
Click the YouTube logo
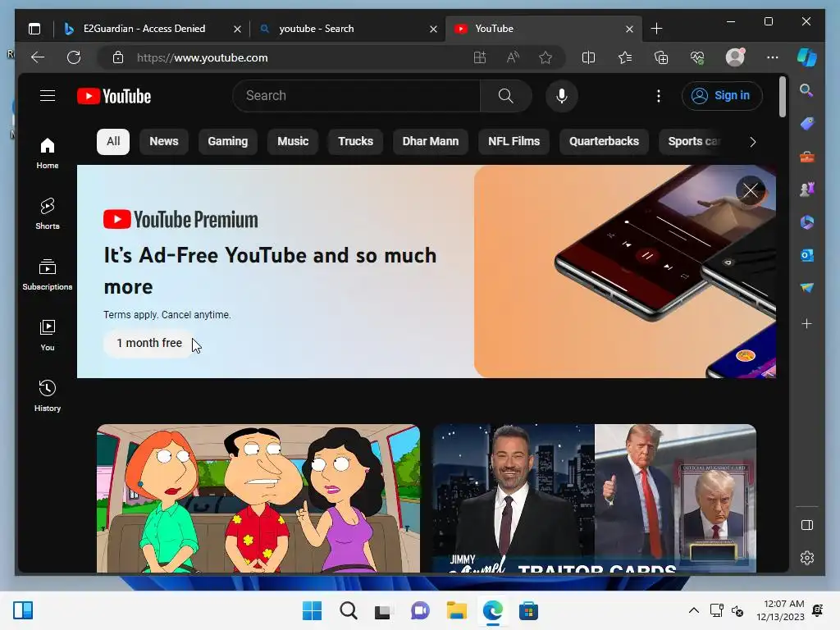[114, 96]
